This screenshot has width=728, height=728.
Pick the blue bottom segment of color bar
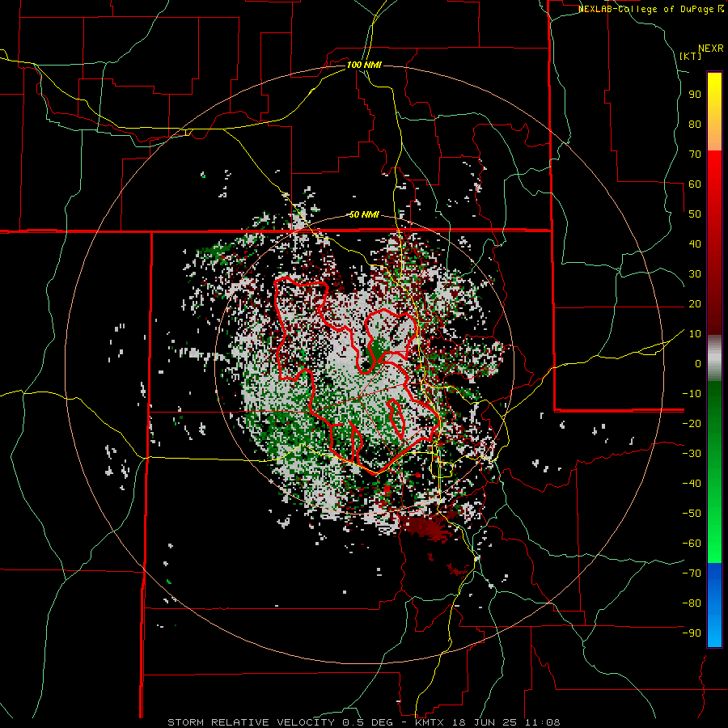(714, 604)
